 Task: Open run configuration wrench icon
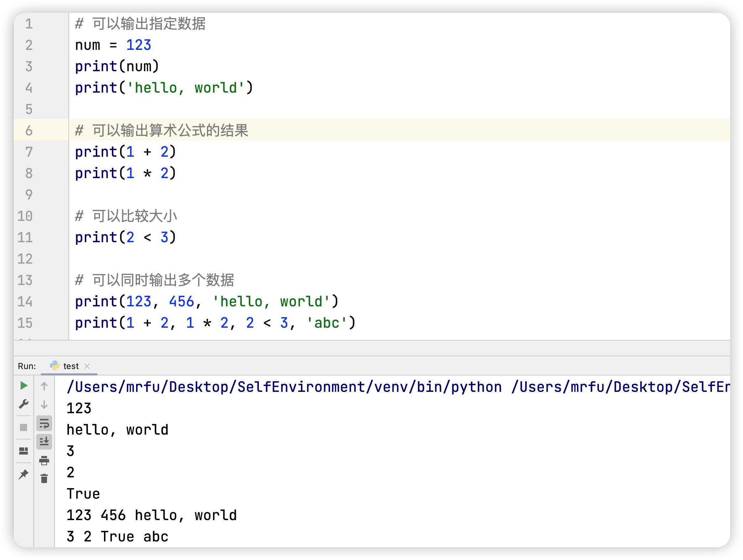tap(24, 404)
